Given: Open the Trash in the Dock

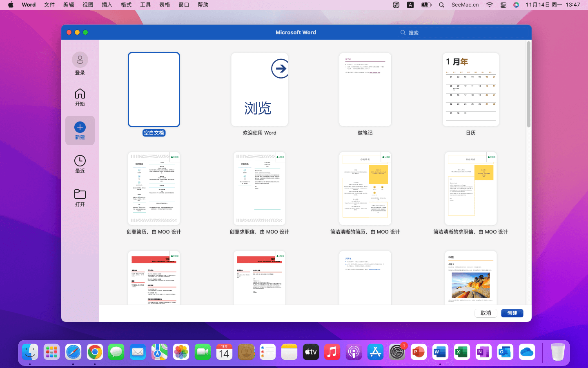Looking at the screenshot, I should [558, 352].
